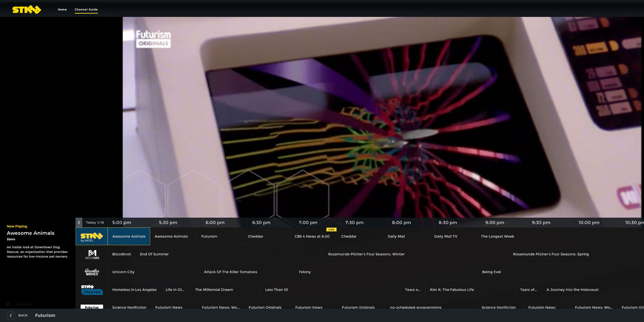644x322 pixels.
Task: Select no-scheduled-programming slot
Action: pos(431,304)
